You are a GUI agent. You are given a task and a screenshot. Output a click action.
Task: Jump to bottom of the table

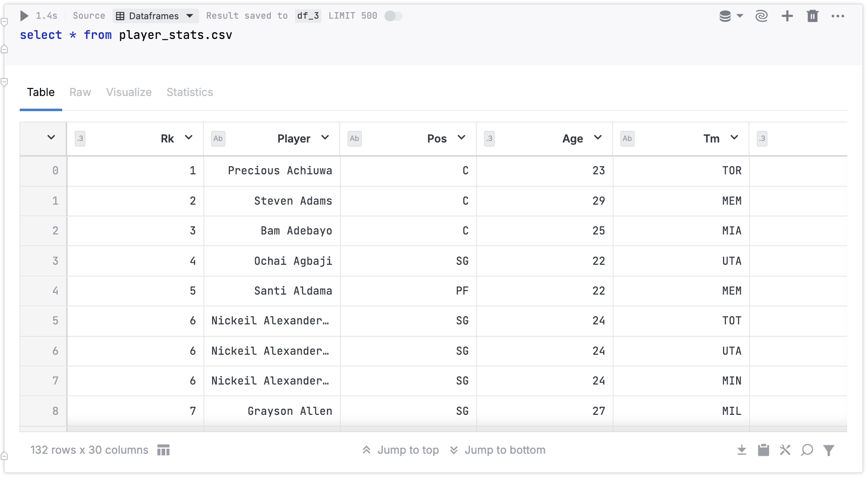click(x=497, y=450)
